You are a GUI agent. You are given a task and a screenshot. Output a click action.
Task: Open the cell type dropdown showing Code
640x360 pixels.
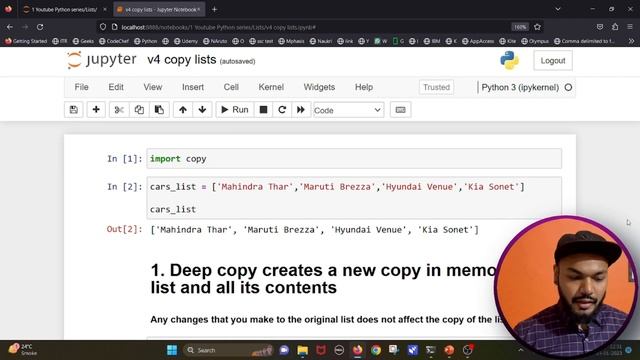[x=348, y=110]
